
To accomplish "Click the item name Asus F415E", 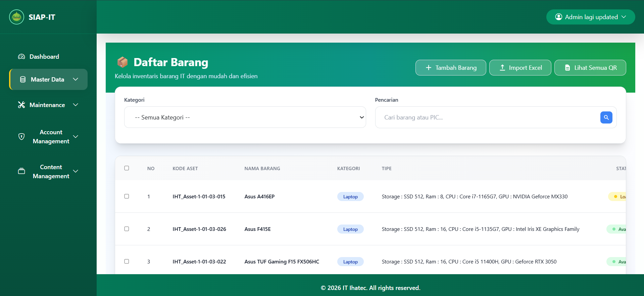I will pyautogui.click(x=257, y=229).
